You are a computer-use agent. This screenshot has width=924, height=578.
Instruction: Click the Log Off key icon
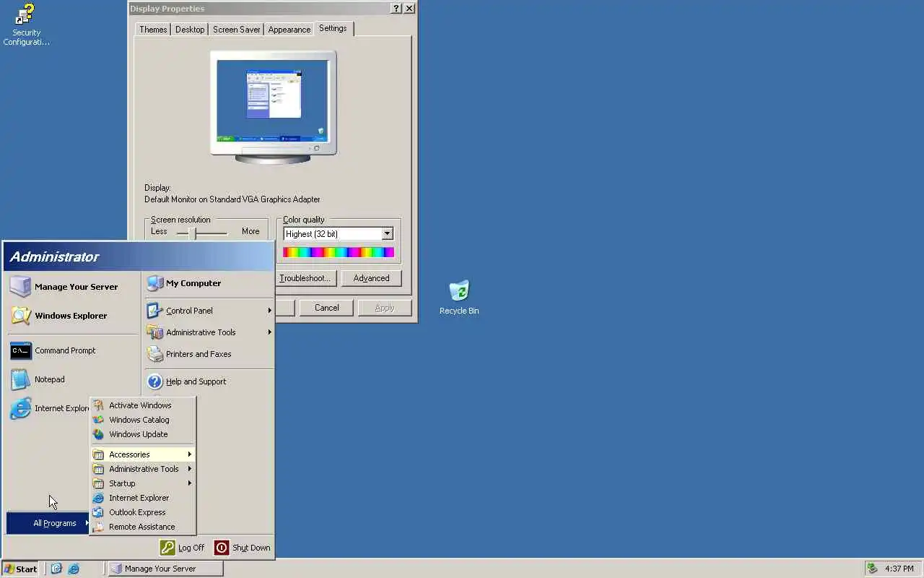(167, 548)
